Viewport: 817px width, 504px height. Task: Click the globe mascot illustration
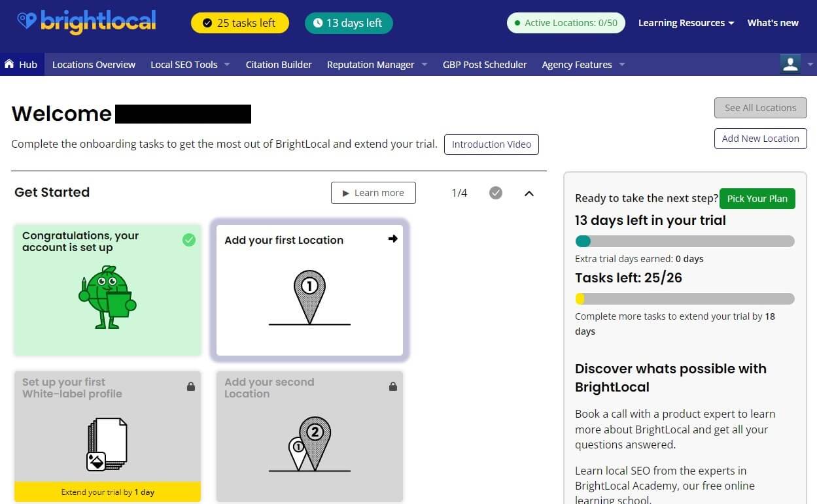tap(107, 297)
